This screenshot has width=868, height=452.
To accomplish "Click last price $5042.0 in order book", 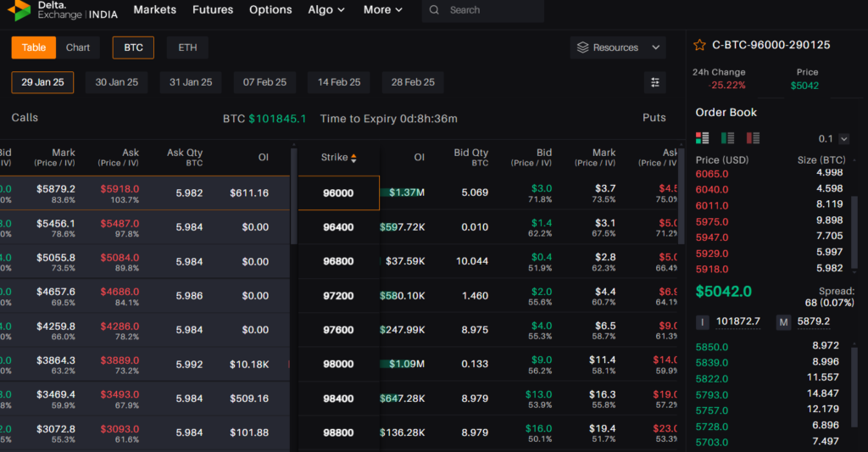I will tap(724, 292).
